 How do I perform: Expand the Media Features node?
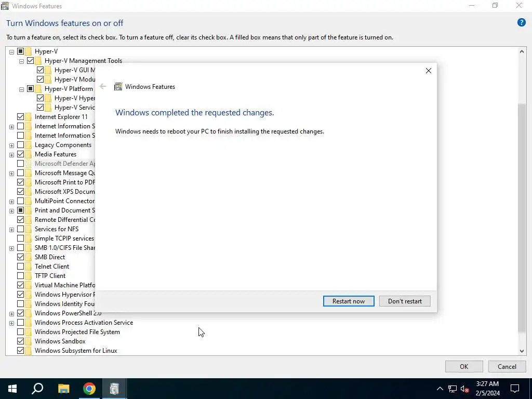(11, 155)
